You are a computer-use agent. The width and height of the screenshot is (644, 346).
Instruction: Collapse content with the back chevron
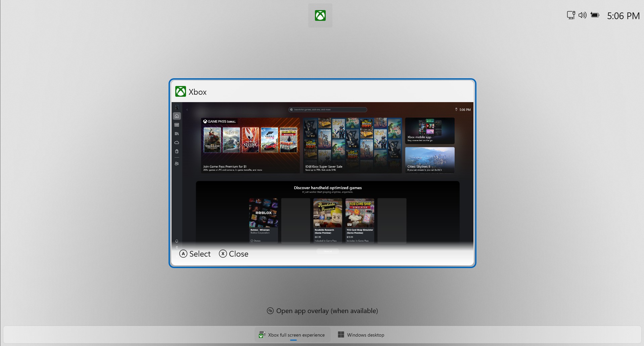tap(187, 110)
